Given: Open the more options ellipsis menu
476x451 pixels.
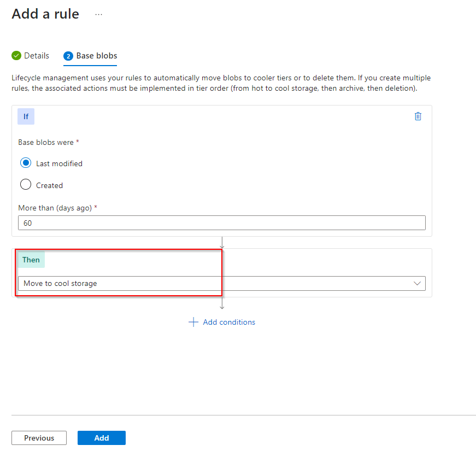Looking at the screenshot, I should 98,14.
